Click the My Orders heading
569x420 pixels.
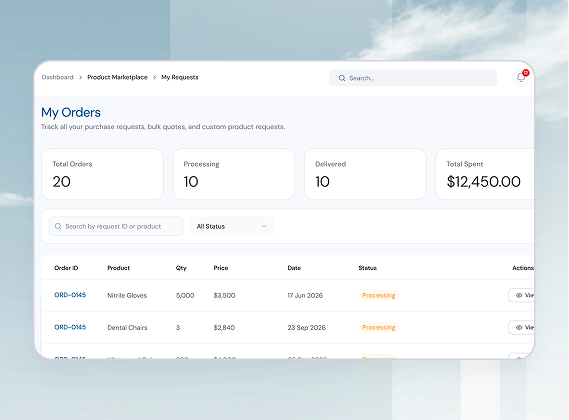pos(71,113)
